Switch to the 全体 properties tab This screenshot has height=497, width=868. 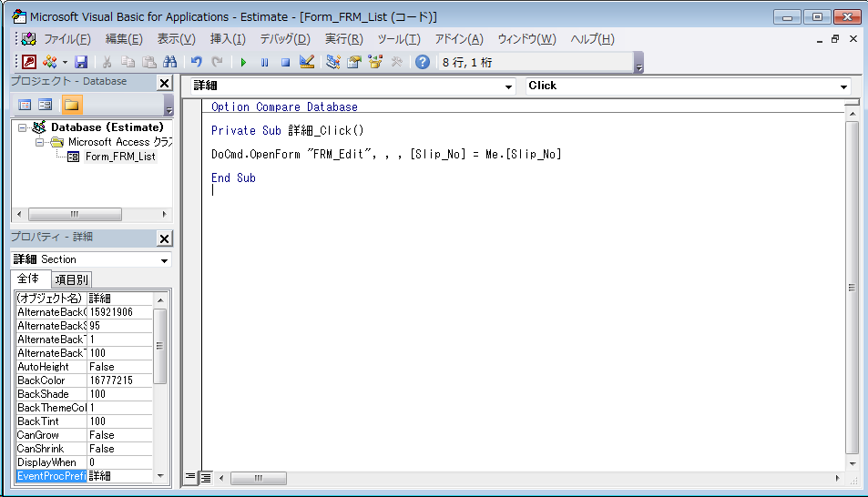click(28, 279)
